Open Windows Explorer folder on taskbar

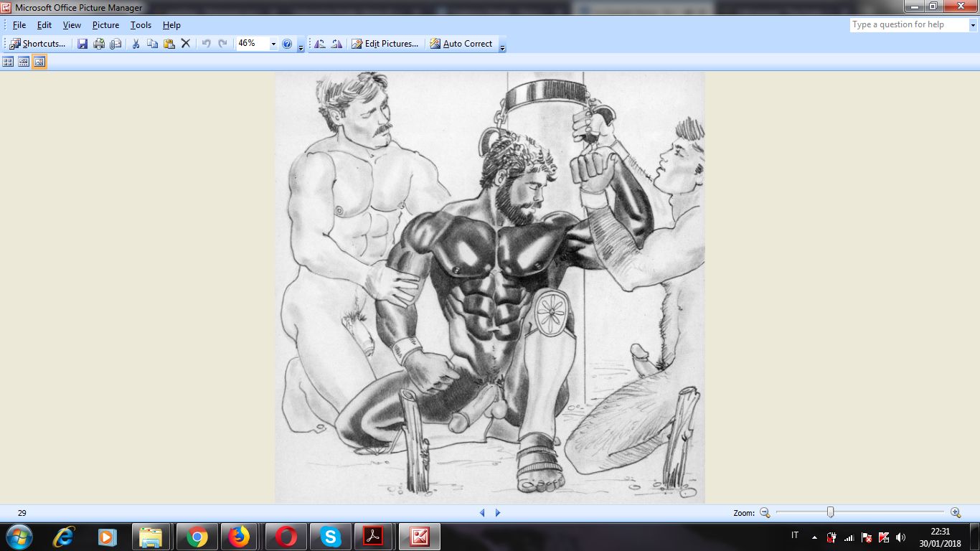click(x=151, y=537)
